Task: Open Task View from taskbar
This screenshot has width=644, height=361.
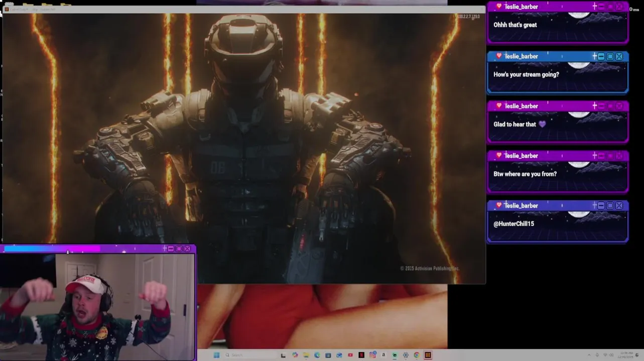Action: click(283, 355)
